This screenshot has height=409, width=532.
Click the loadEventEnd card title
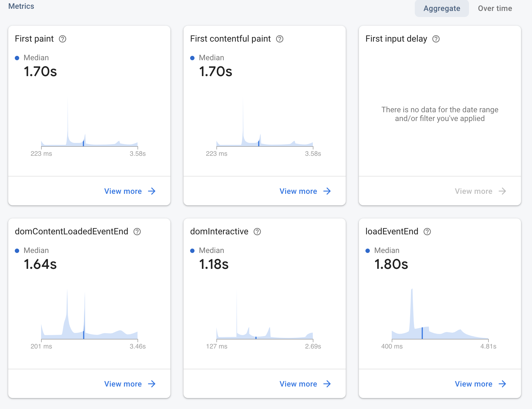[392, 232]
